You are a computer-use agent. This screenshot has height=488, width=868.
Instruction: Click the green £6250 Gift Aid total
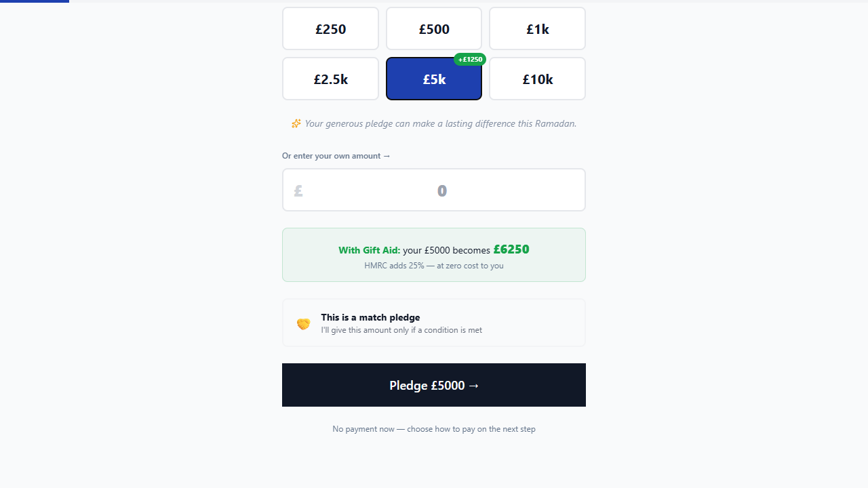coord(511,249)
